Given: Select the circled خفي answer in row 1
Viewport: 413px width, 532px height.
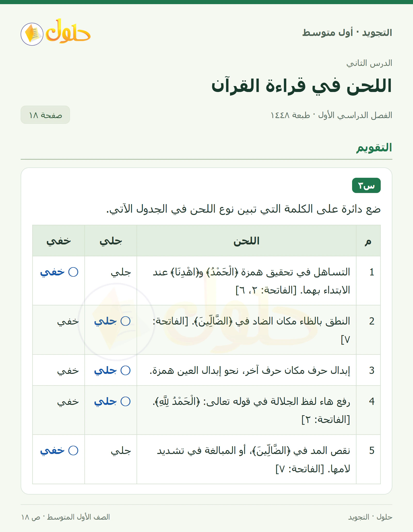Looking at the screenshot, I should tap(59, 272).
